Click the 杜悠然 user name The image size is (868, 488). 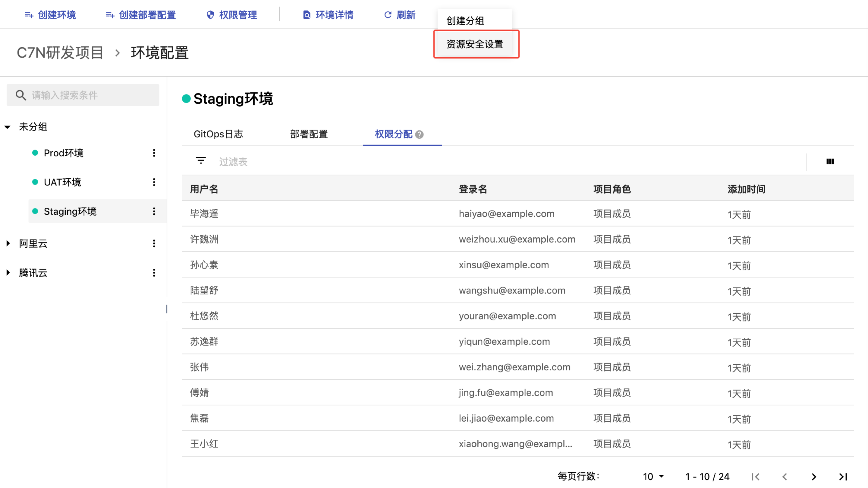(204, 316)
